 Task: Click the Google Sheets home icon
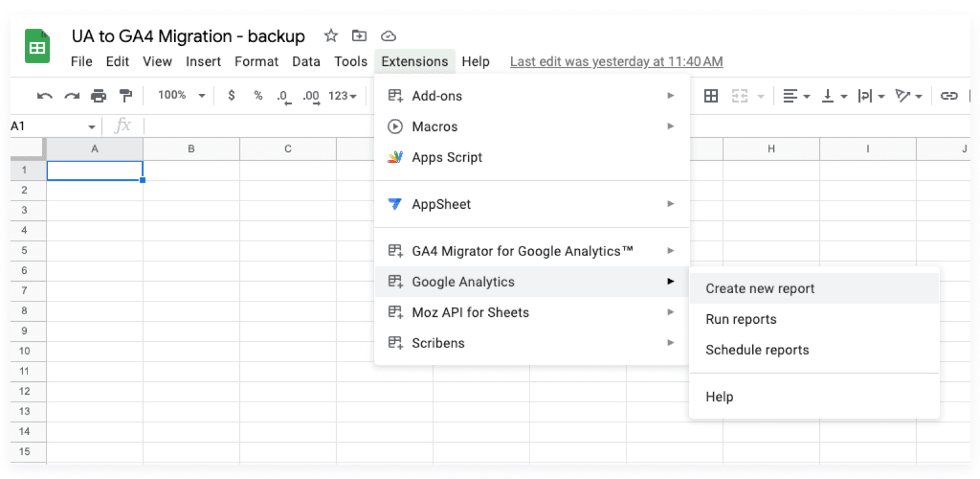(x=38, y=47)
